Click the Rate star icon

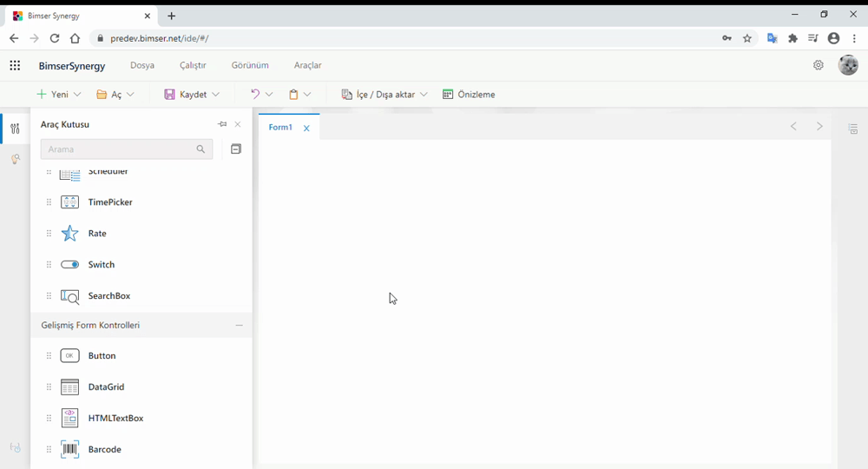[69, 234]
